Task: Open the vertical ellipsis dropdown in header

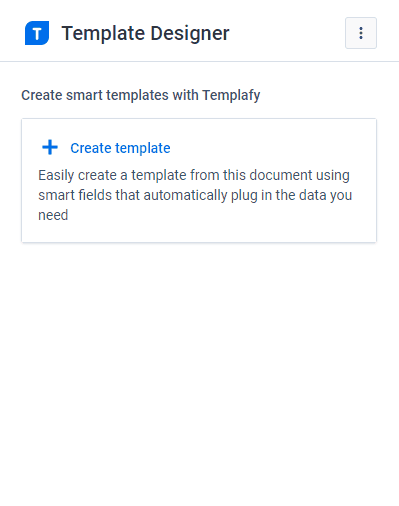Action: click(361, 33)
